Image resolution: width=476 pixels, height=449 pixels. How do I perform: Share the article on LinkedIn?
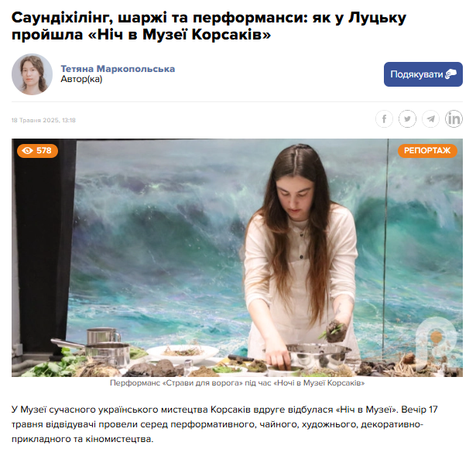pyautogui.click(x=454, y=118)
